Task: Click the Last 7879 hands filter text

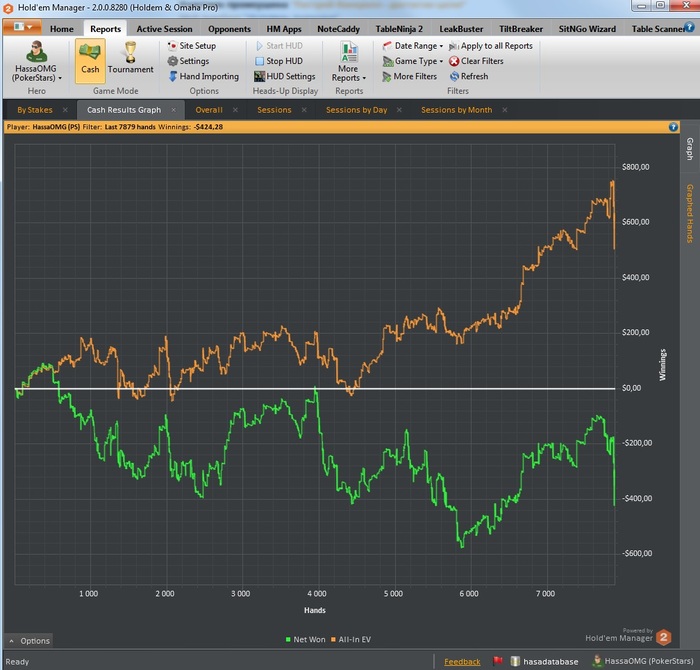Action: pos(130,127)
